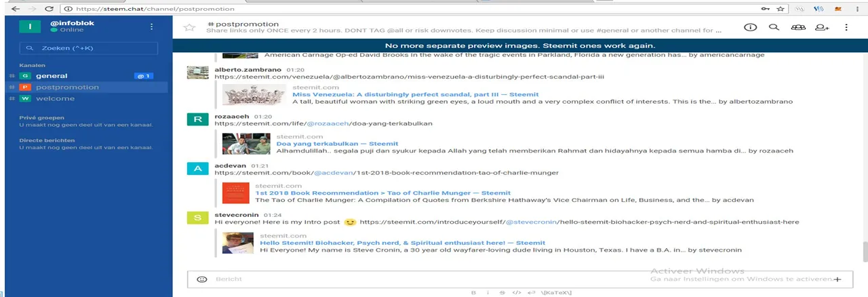Click the blue A avatar of acdevan
This screenshot has height=297, width=868.
pos(197,169)
